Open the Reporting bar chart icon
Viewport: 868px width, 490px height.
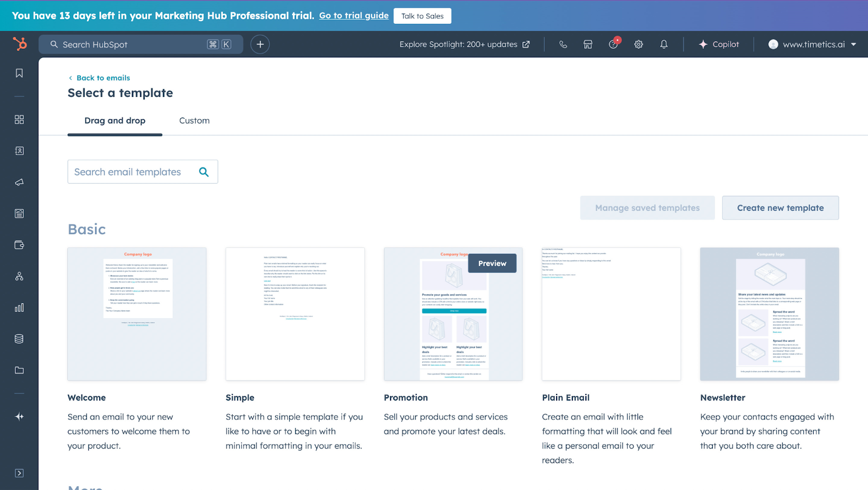(19, 307)
